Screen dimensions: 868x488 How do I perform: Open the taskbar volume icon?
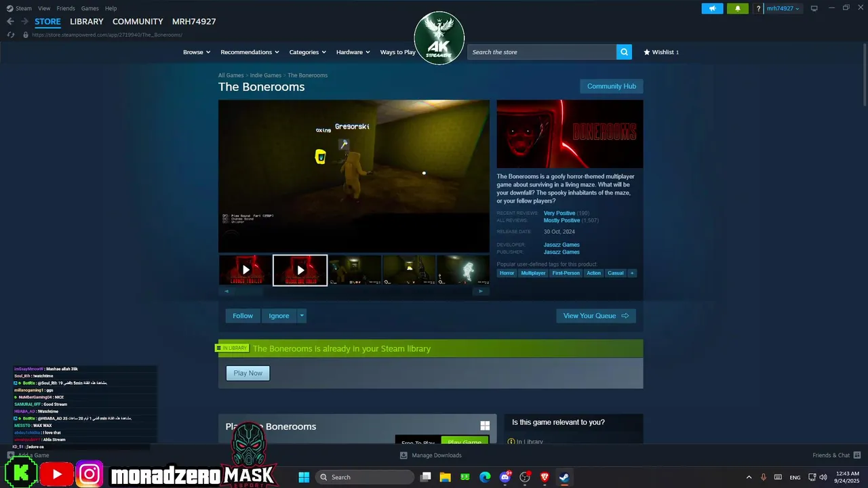coord(824,477)
